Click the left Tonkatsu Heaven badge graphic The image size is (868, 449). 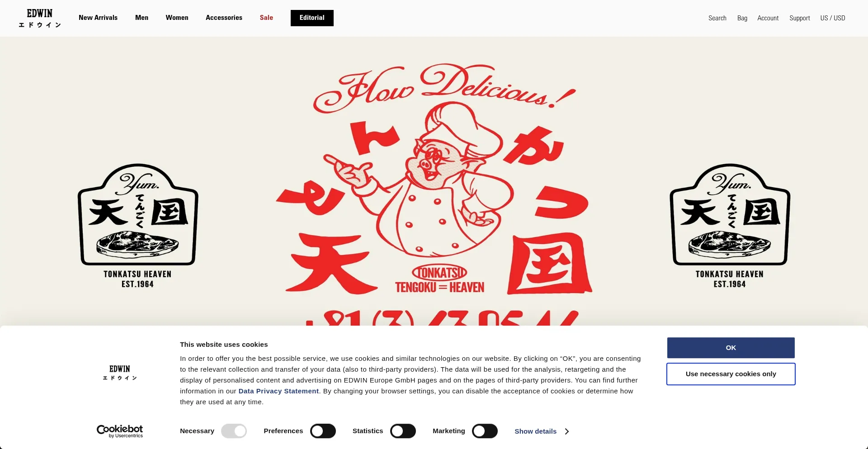tap(138, 226)
